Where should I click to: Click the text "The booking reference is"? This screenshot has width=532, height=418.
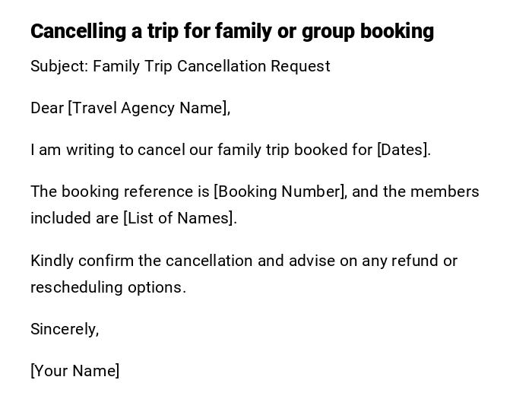tap(120, 192)
